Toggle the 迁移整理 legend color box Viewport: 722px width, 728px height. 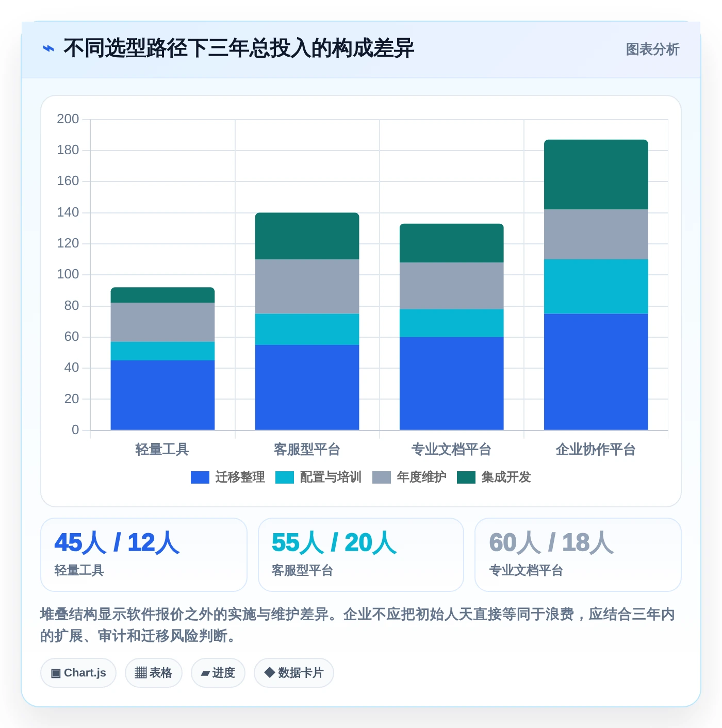(x=200, y=477)
